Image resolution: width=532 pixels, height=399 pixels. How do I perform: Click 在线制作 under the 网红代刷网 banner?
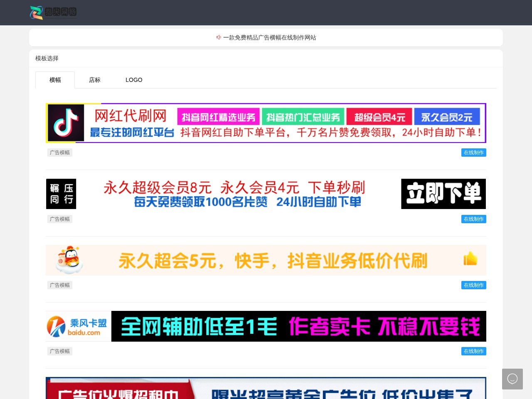pyautogui.click(x=474, y=153)
